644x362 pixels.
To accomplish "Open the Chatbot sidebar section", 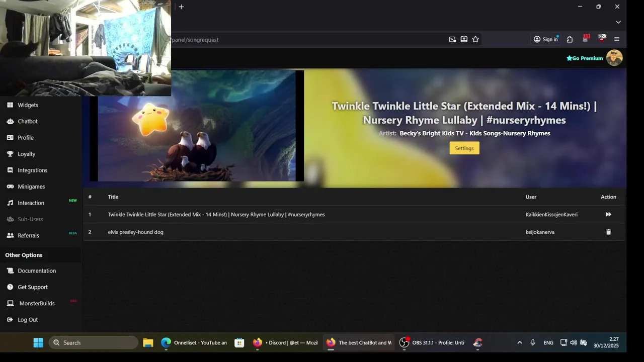I will coord(28,121).
